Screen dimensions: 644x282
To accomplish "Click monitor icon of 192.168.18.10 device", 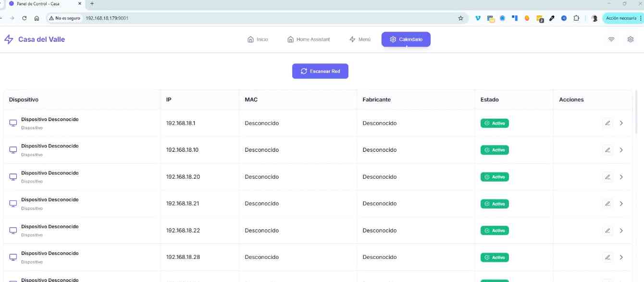I will pos(13,150).
